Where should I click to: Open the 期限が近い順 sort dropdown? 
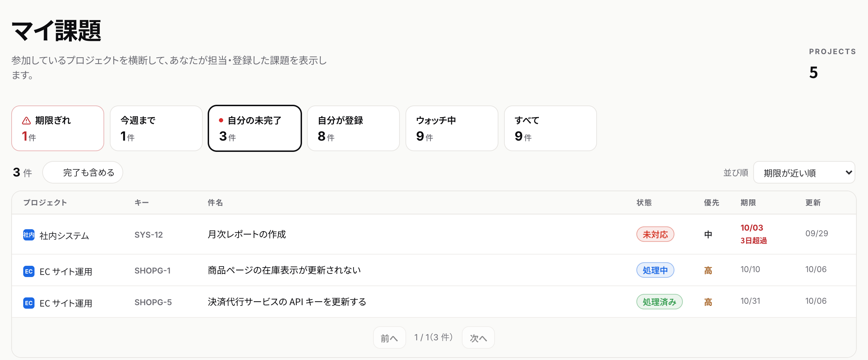804,172
